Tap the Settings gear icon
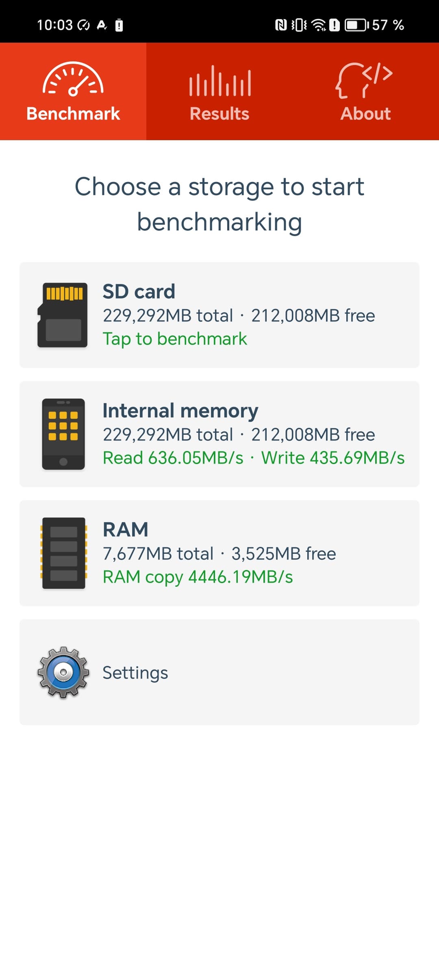The width and height of the screenshot is (439, 980). [x=63, y=672]
